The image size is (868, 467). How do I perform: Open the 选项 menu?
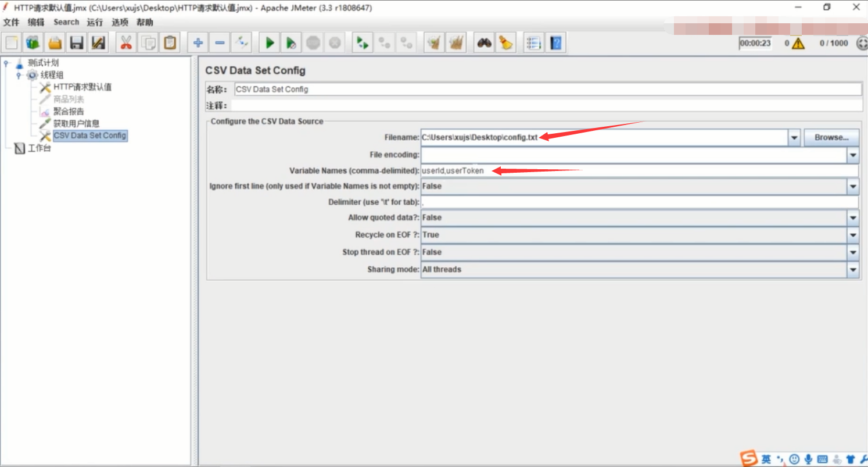pyautogui.click(x=120, y=22)
